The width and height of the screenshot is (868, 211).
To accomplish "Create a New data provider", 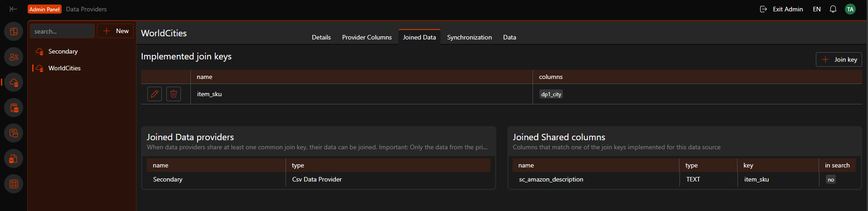I will [116, 31].
